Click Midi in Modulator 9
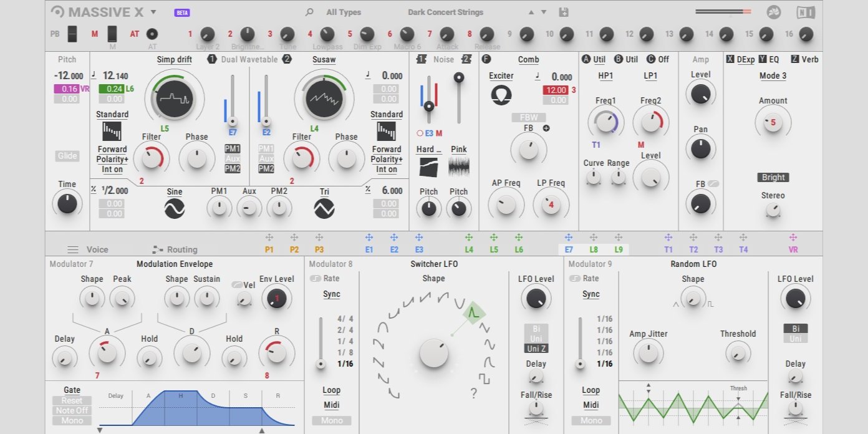 [591, 405]
